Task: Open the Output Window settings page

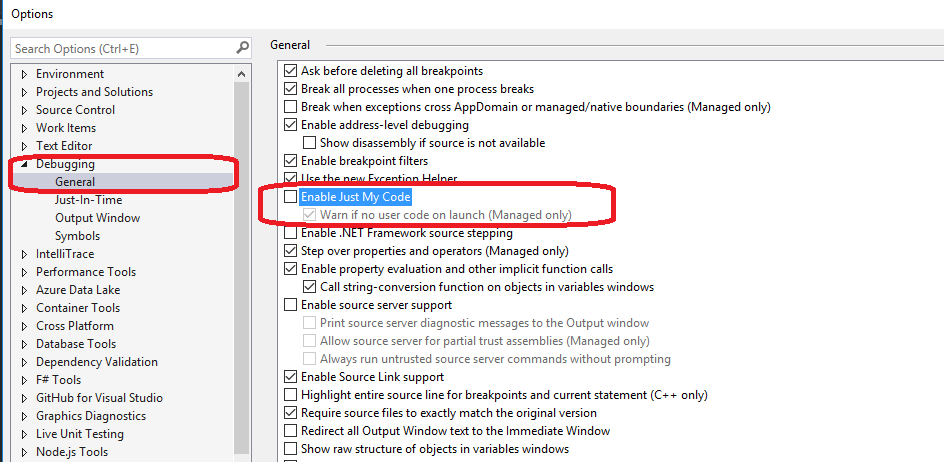Action: click(x=97, y=218)
